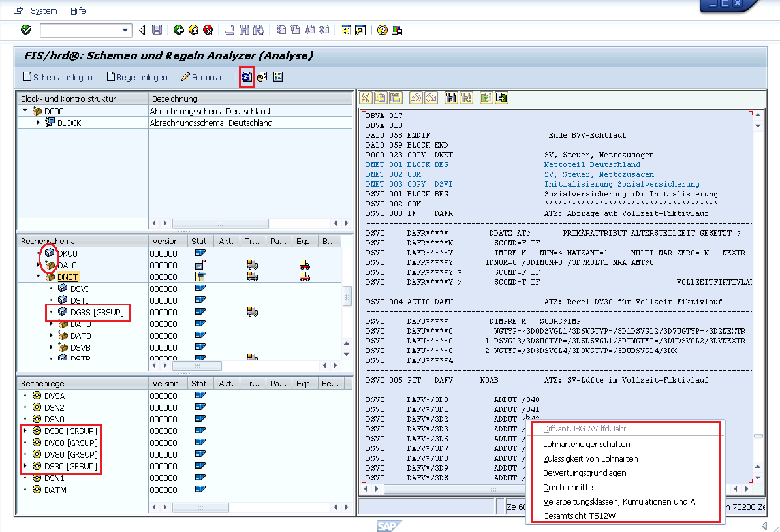Click the green Back arrow icon
780x532 pixels.
(179, 31)
